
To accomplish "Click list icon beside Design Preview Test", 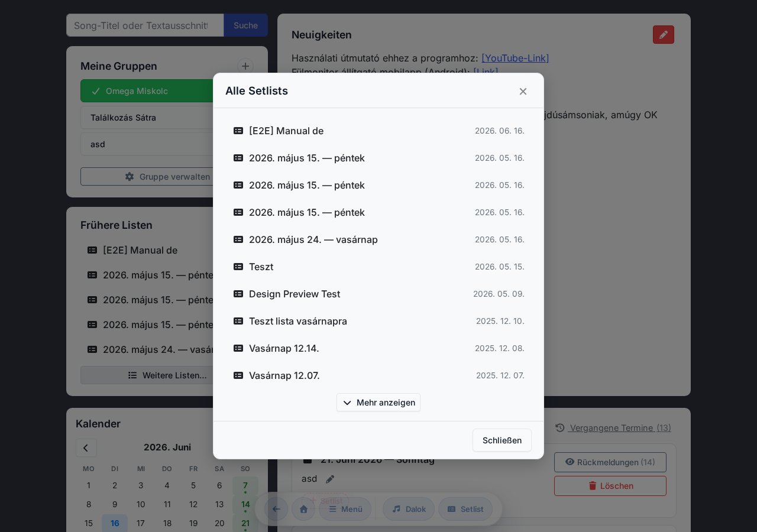I will tap(238, 294).
